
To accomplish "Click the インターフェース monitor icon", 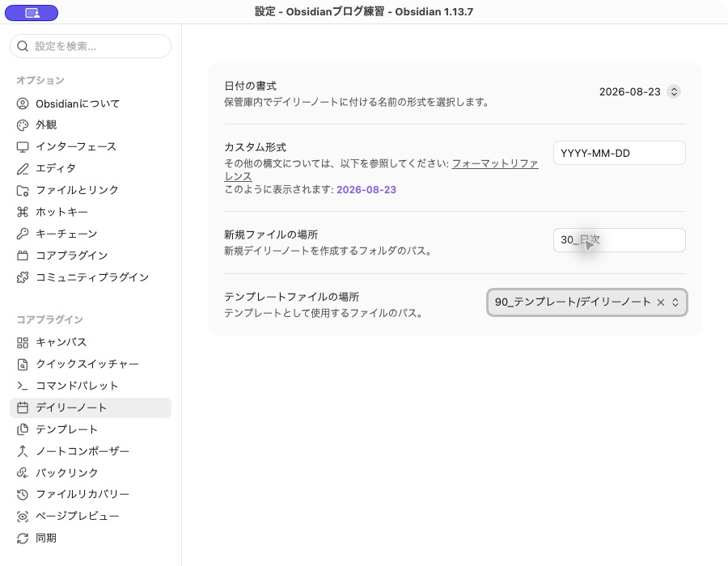I will 23,147.
